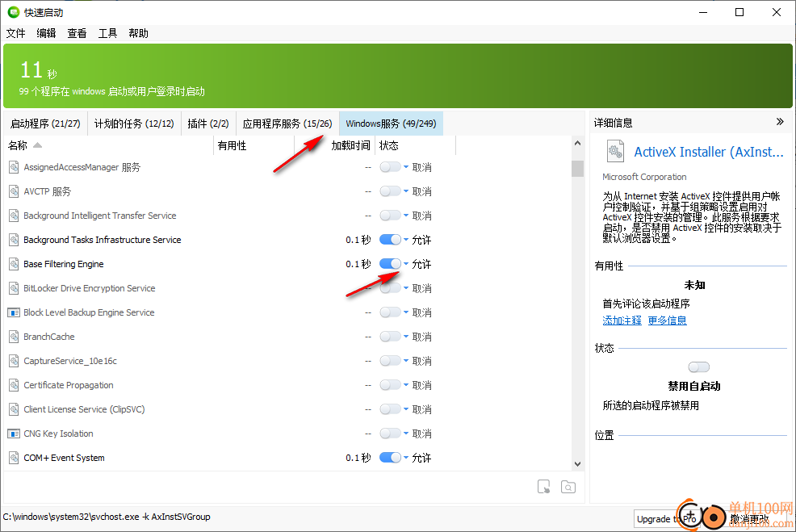Click the BitLocker Drive Encryption Service icon

tap(14, 288)
